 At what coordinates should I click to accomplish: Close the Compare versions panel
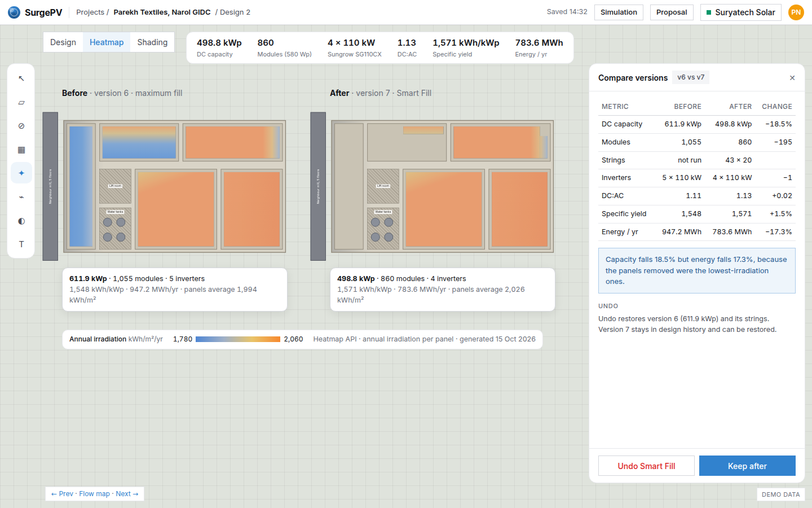792,78
